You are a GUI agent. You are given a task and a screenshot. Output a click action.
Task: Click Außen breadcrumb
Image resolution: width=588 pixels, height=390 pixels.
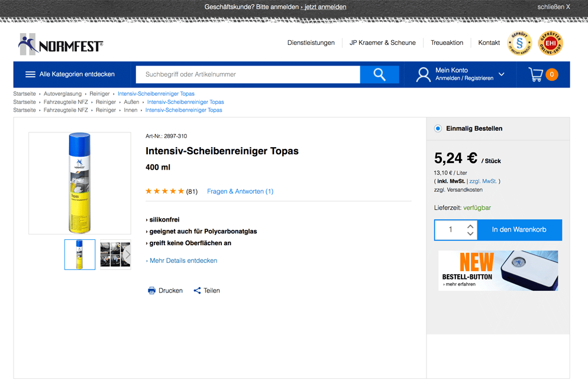pyautogui.click(x=131, y=102)
